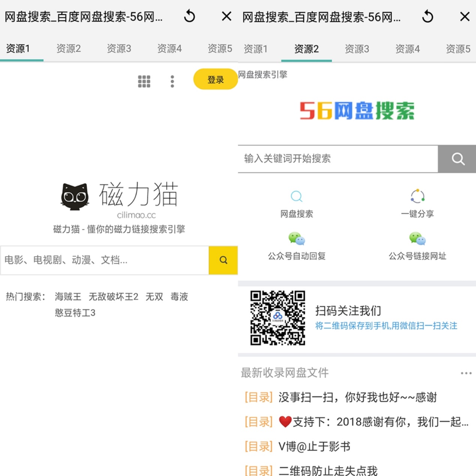Click the 无敌破坏王2 hot search link
The width and height of the screenshot is (476, 476).
113,297
